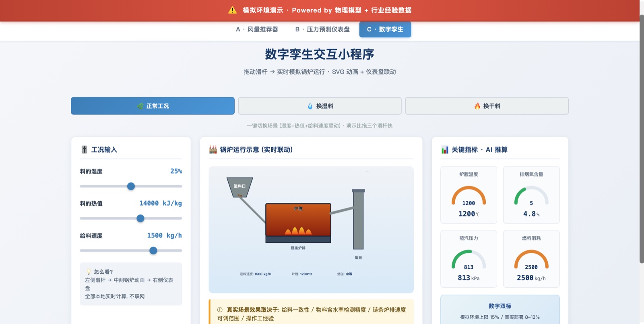This screenshot has width=644, height=324.
Task: Open the B · 压力预测仪表盘 tab
Action: tap(322, 29)
